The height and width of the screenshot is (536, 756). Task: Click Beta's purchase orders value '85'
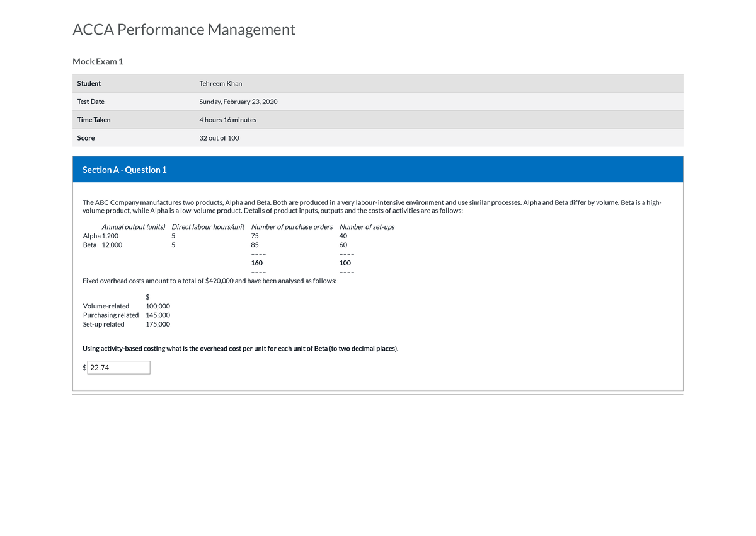(255, 245)
